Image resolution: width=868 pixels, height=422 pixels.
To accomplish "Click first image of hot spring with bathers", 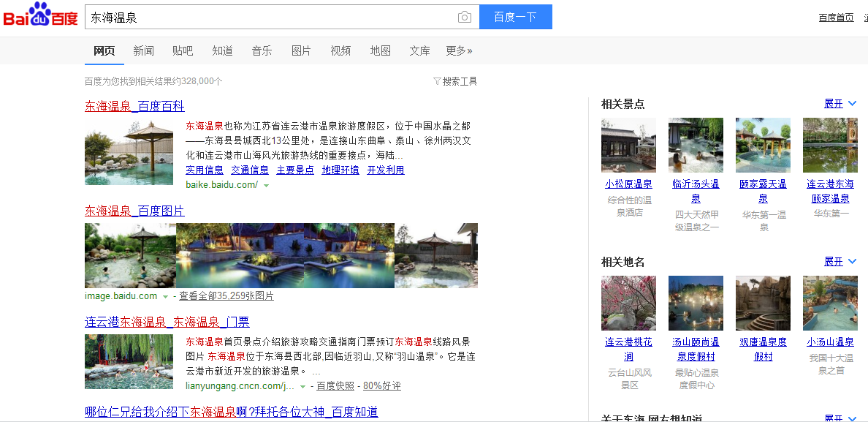I will 130,255.
